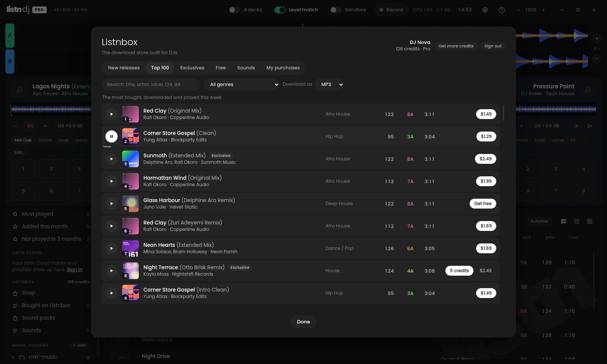Play the Harmattan Wind preview
The width and height of the screenshot is (607, 364).
[x=112, y=181]
